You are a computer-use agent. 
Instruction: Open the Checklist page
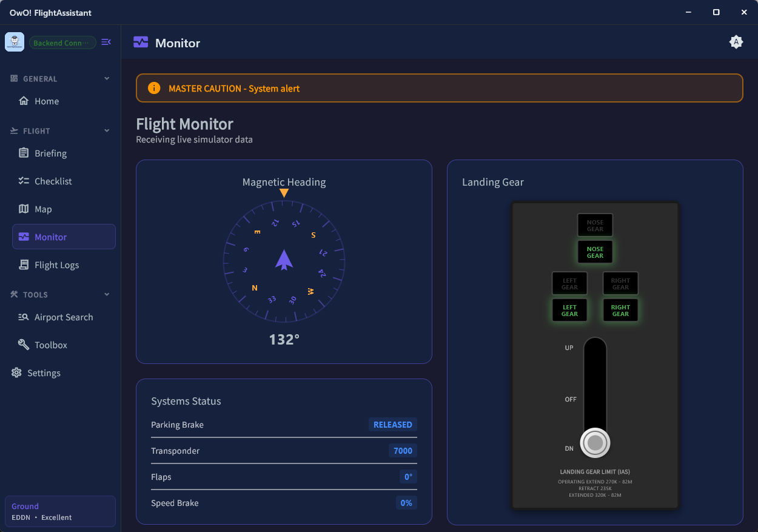tap(64, 181)
